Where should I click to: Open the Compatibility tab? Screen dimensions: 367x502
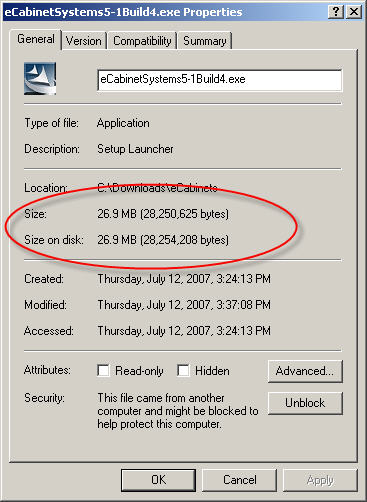[142, 41]
